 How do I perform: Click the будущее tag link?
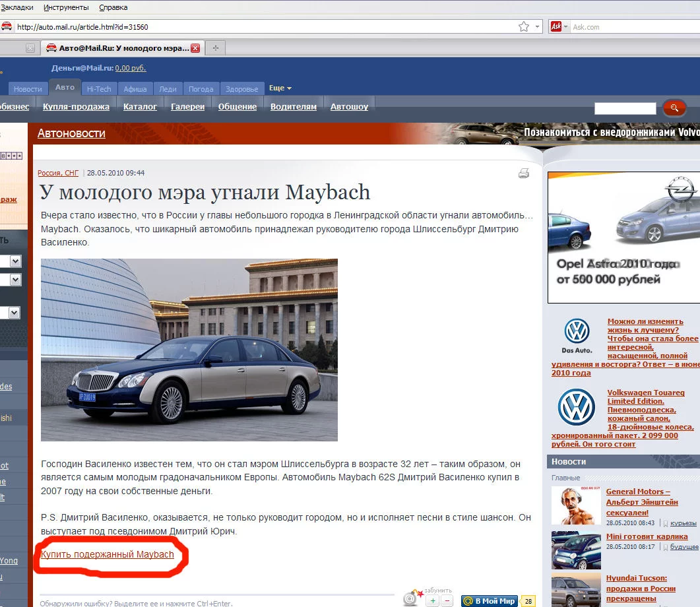point(684,547)
